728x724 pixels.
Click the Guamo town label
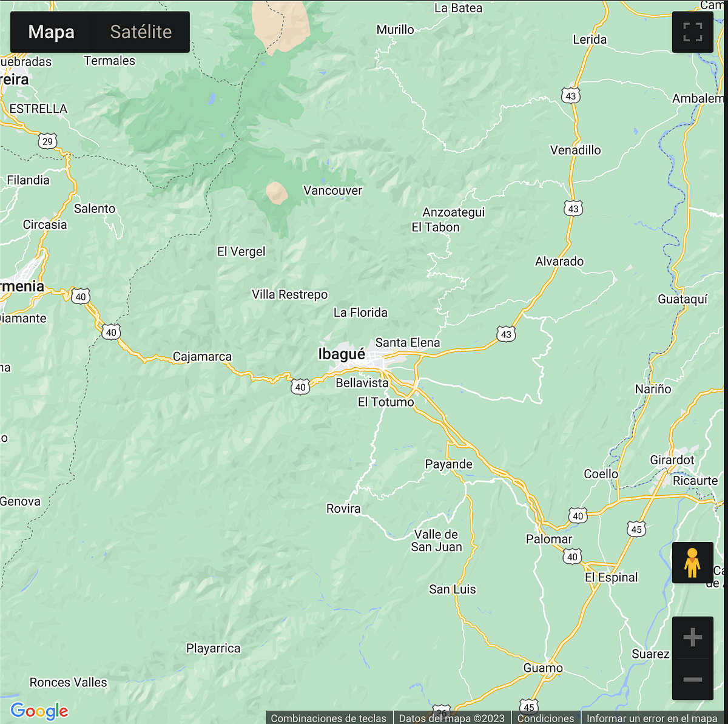[542, 668]
